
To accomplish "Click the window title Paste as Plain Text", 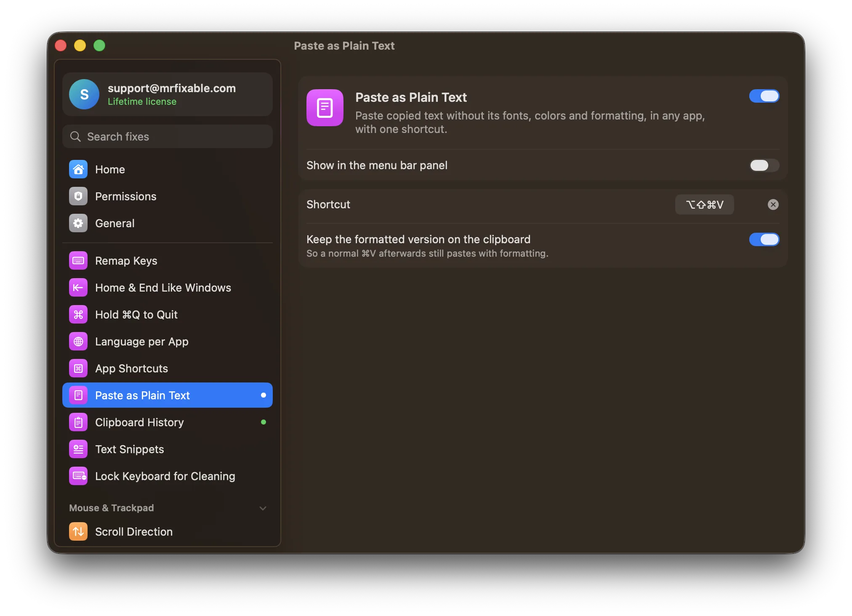I will [344, 46].
